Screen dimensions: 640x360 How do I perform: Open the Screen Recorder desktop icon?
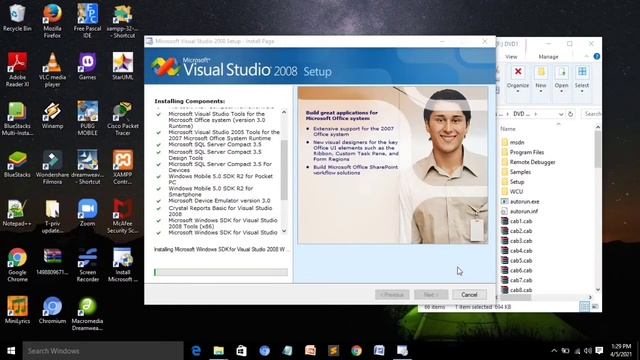[87, 264]
